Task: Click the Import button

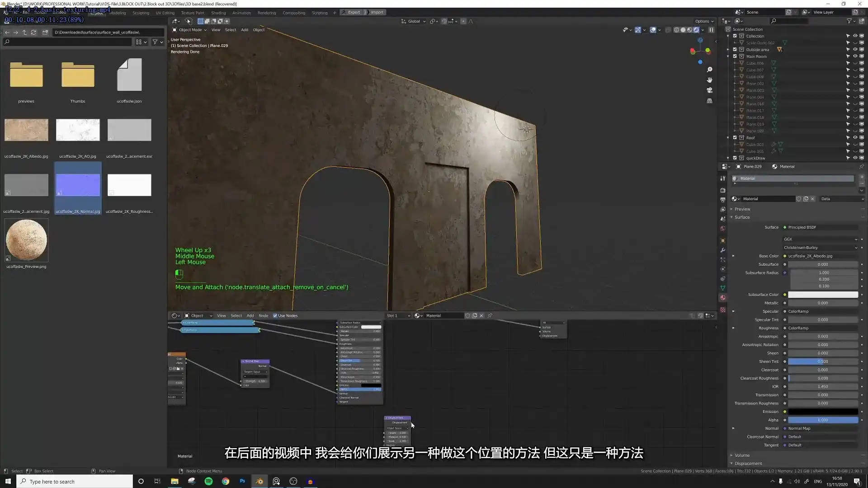Action: tap(377, 12)
